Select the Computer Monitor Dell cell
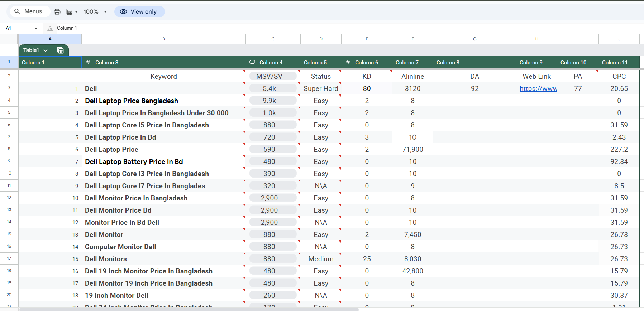Screen dimensions: 644x311 click(164, 247)
